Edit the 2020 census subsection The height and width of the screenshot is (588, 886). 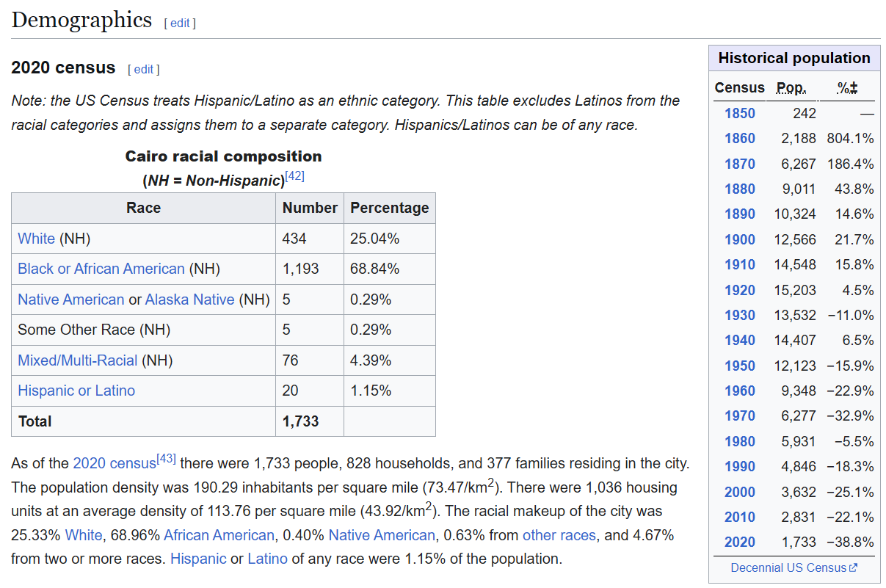tap(144, 70)
